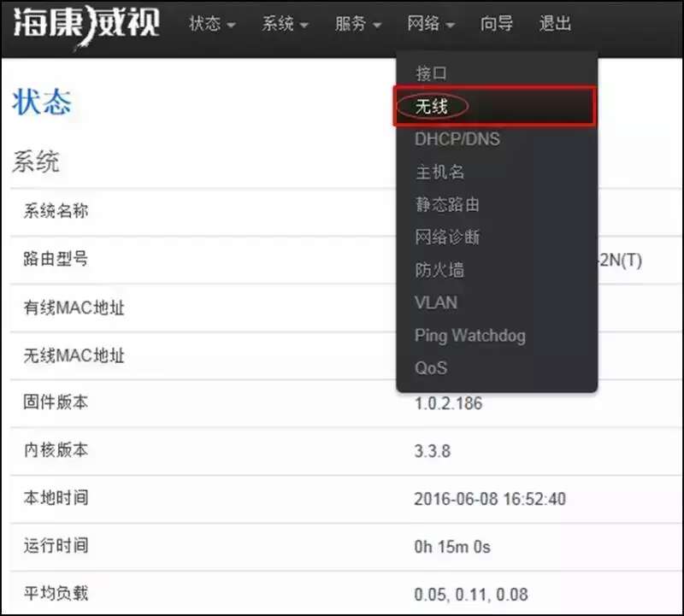
Task: Click the 无线MAC地址 label
Action: pyautogui.click(x=74, y=355)
